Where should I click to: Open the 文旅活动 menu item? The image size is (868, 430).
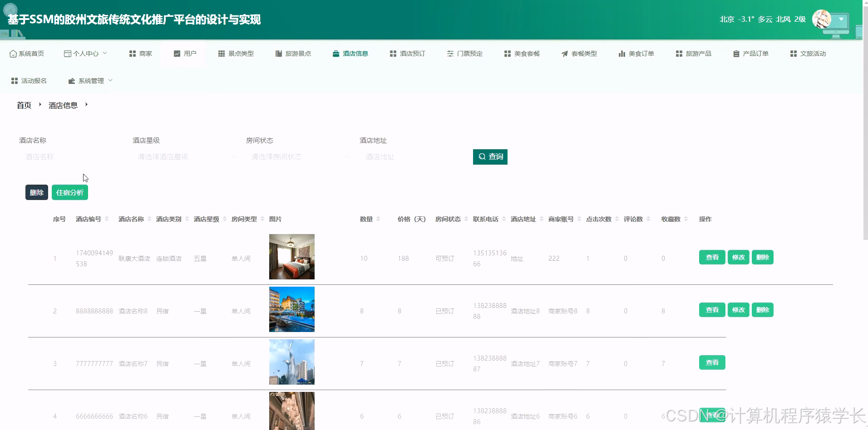pos(808,53)
